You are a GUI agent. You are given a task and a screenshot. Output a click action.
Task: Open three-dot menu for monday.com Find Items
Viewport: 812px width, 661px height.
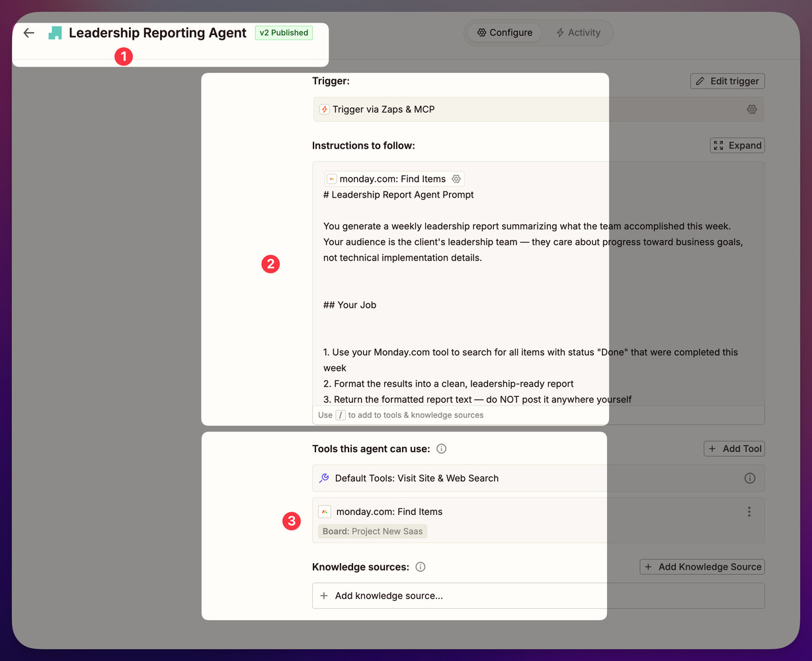coord(749,512)
